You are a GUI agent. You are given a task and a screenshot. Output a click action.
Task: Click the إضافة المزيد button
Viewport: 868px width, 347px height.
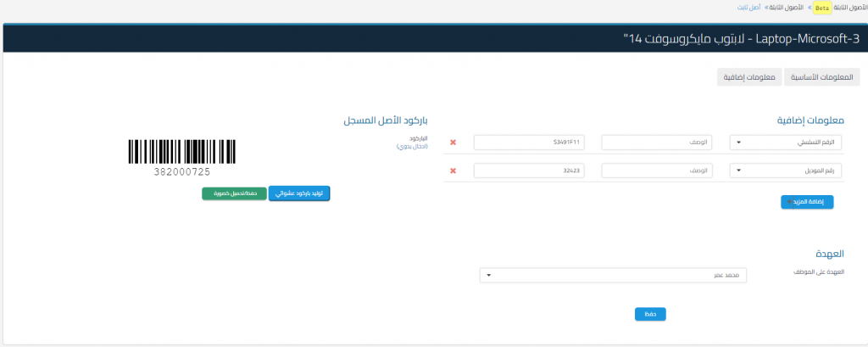(x=807, y=202)
